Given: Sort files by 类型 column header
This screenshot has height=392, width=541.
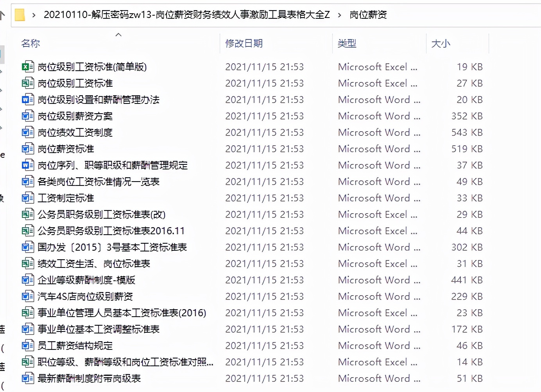Looking at the screenshot, I should coord(347,43).
